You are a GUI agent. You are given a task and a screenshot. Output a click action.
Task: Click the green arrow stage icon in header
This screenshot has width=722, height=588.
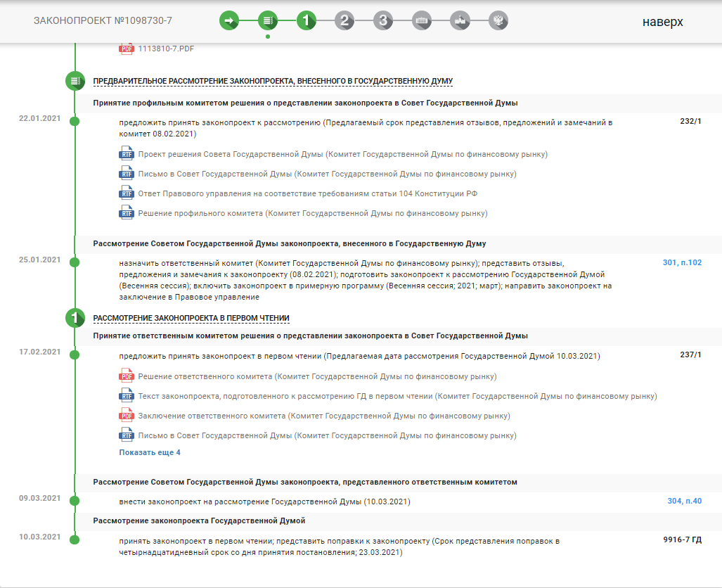(x=228, y=20)
